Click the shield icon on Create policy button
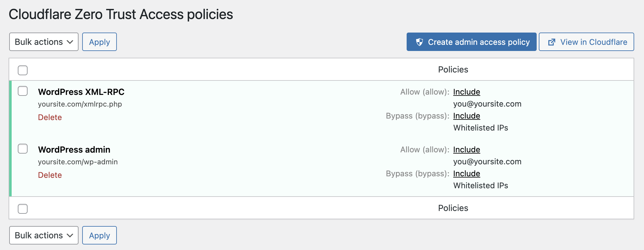 click(x=420, y=42)
